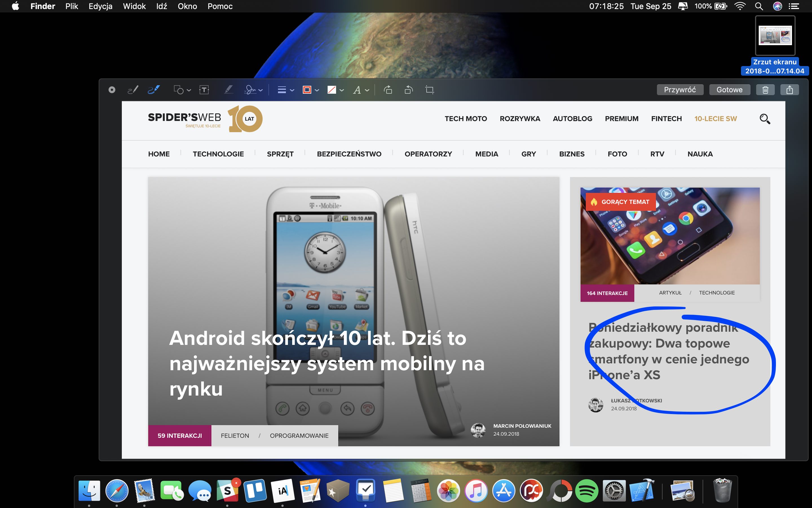
Task: Open Notes from the Dock
Action: coord(393,491)
